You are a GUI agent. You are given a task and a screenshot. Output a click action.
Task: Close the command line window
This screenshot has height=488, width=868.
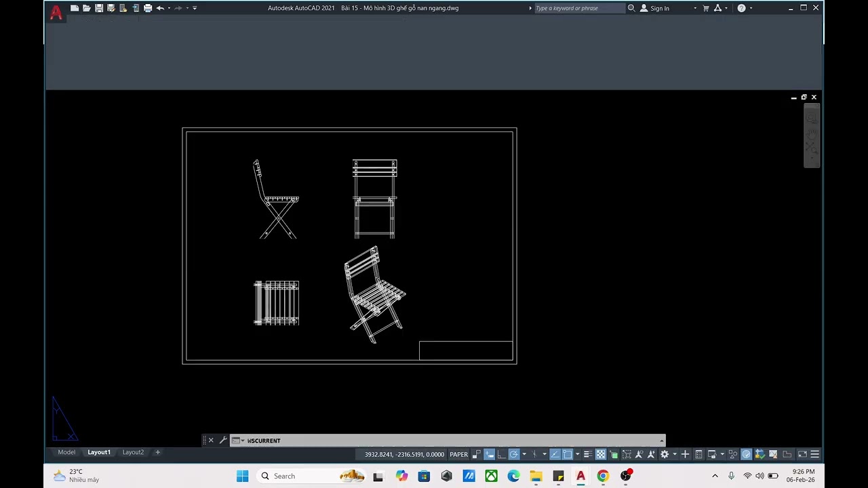pos(211,441)
